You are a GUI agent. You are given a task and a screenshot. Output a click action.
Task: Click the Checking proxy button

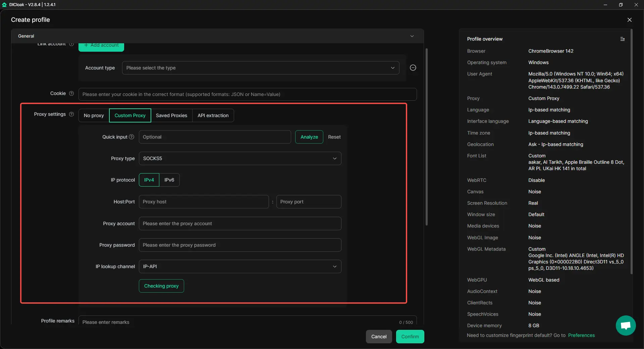click(x=161, y=286)
